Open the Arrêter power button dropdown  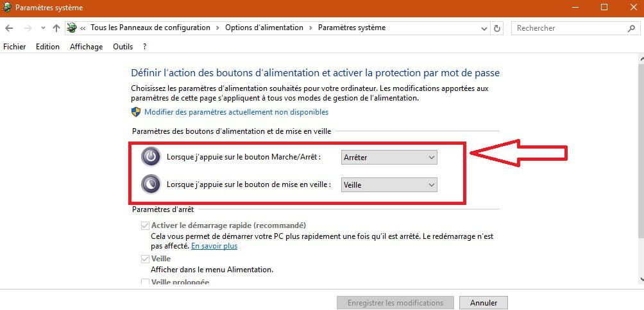pos(389,158)
